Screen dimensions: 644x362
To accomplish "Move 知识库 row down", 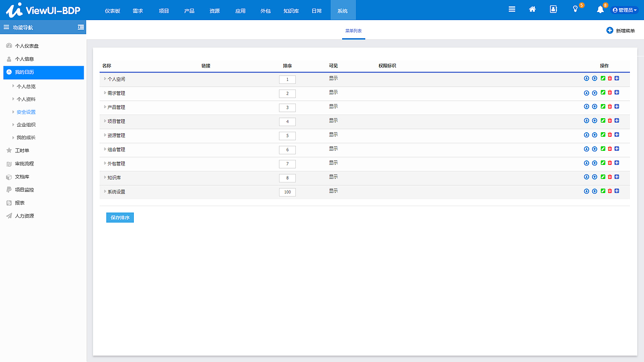I will [x=586, y=177].
